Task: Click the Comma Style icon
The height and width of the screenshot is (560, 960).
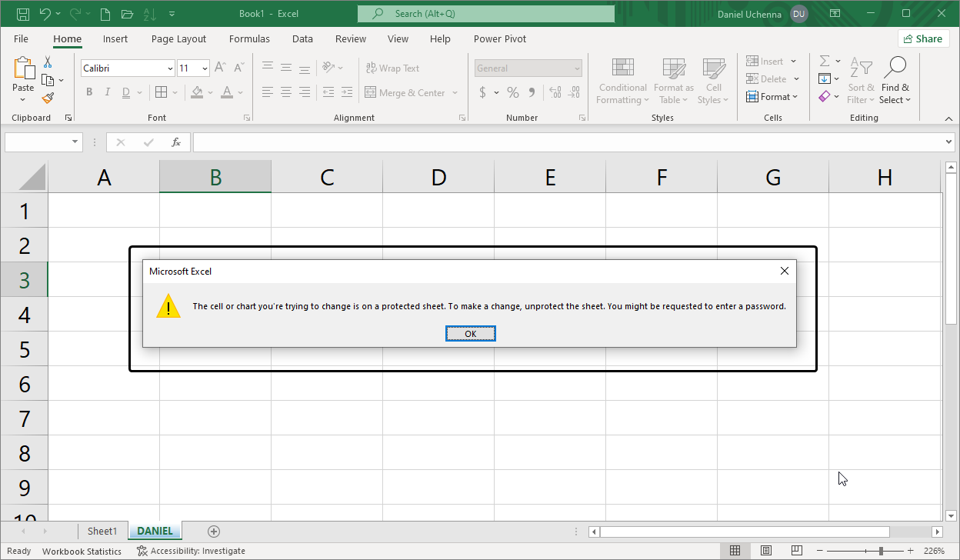Action: 532,92
